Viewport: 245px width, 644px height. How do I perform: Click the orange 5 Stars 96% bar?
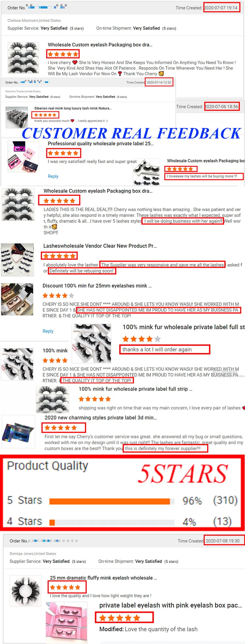(110, 501)
